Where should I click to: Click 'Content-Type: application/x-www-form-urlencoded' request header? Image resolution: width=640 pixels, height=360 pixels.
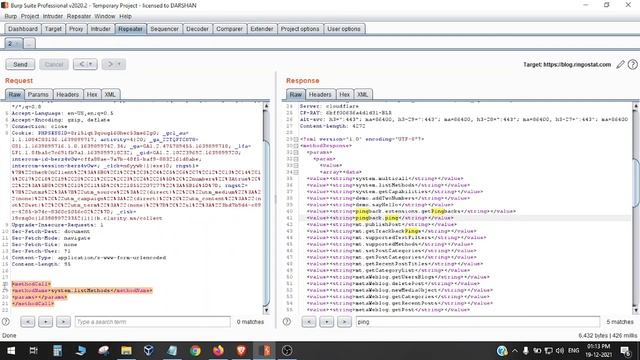[x=89, y=258]
